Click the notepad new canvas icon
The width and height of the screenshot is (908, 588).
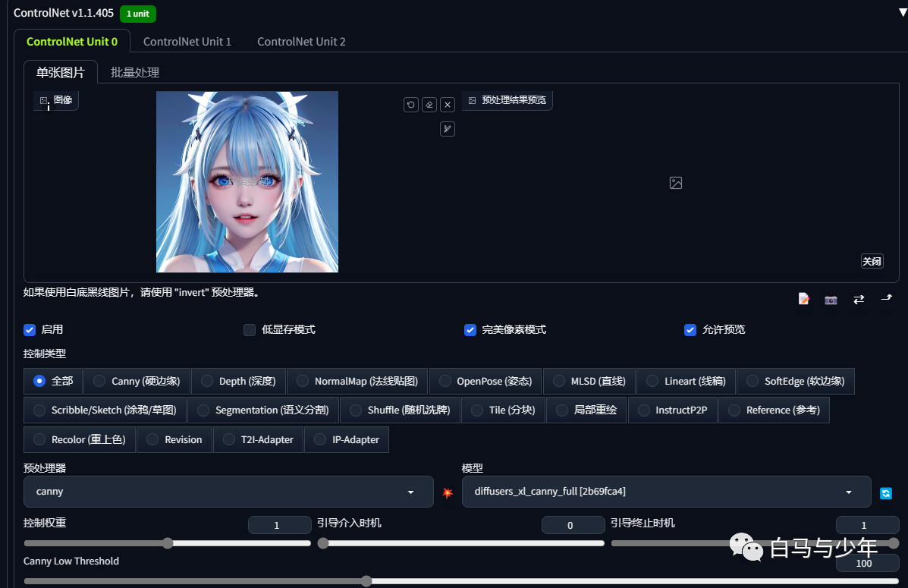tap(804, 299)
